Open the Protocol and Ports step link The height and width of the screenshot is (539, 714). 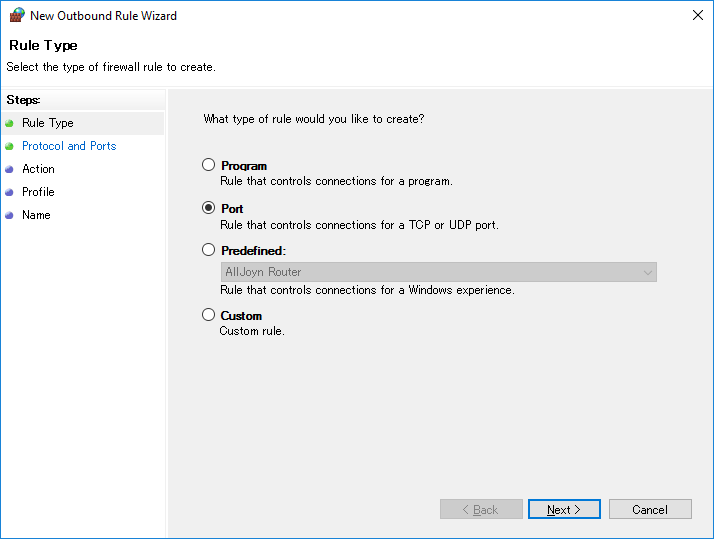(69, 146)
